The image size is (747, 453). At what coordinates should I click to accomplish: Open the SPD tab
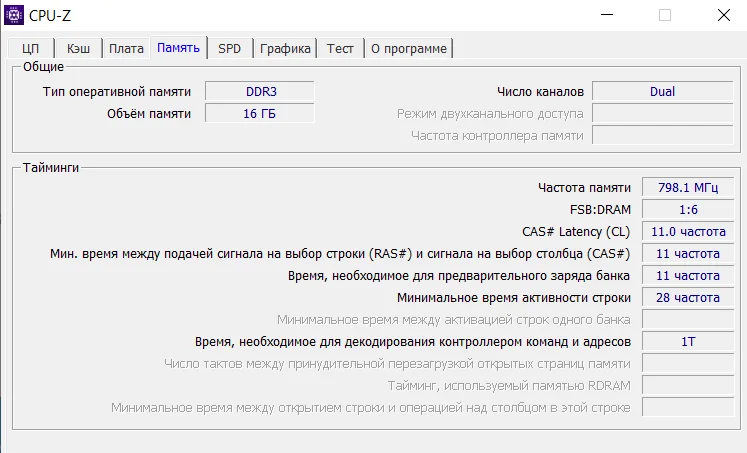tap(230, 49)
